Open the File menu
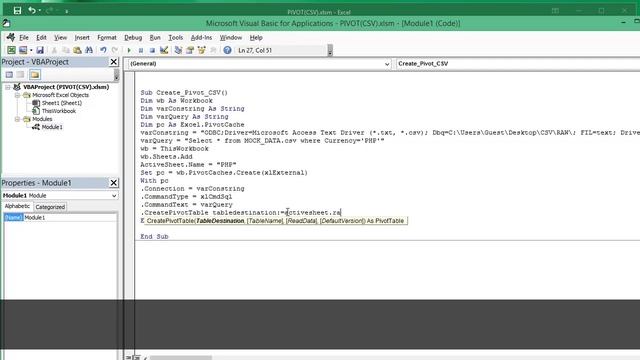The width and height of the screenshot is (640, 360). click(x=24, y=38)
